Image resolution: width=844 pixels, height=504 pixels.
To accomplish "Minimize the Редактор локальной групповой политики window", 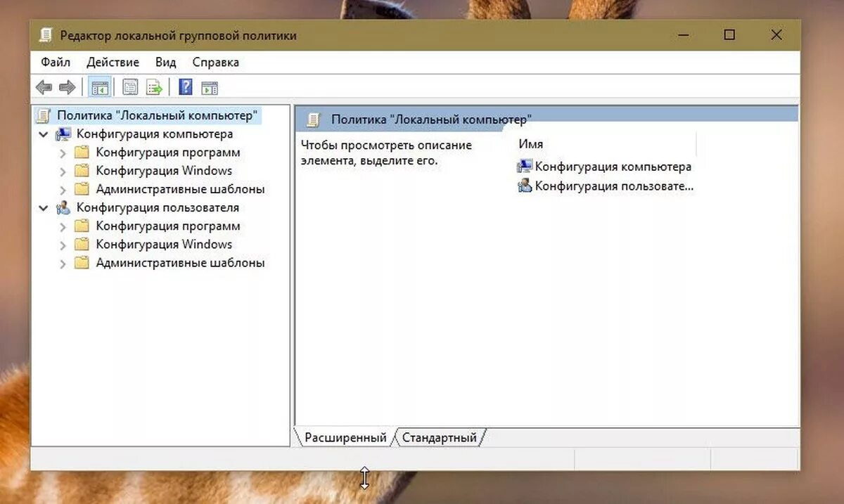I will 682,34.
